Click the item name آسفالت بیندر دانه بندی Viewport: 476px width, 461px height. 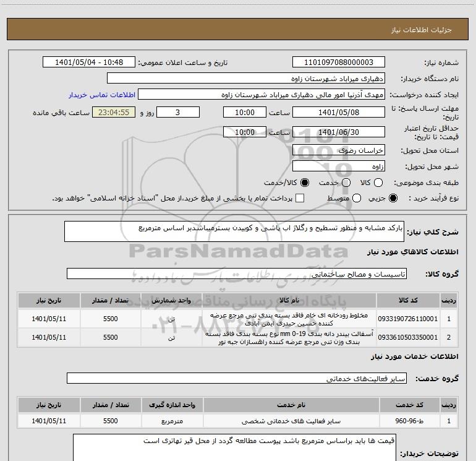tap(289, 338)
